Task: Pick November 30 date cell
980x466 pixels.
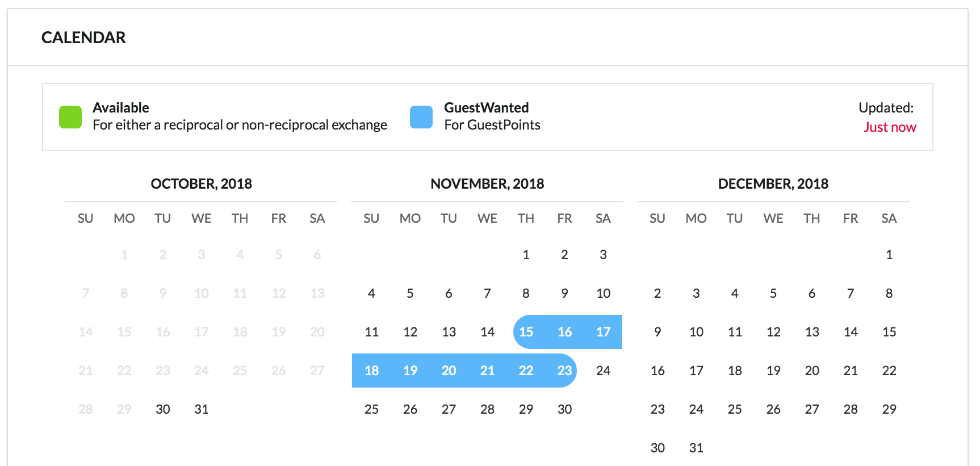Action: [x=564, y=409]
